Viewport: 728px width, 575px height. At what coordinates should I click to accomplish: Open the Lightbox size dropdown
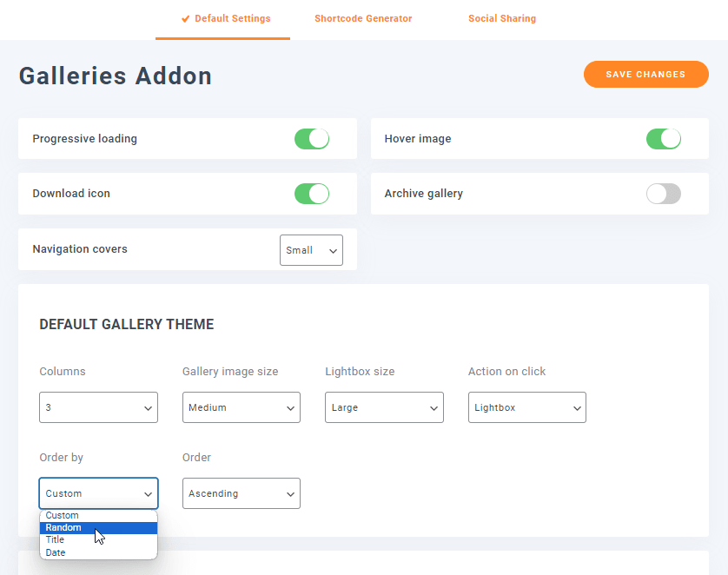(384, 407)
